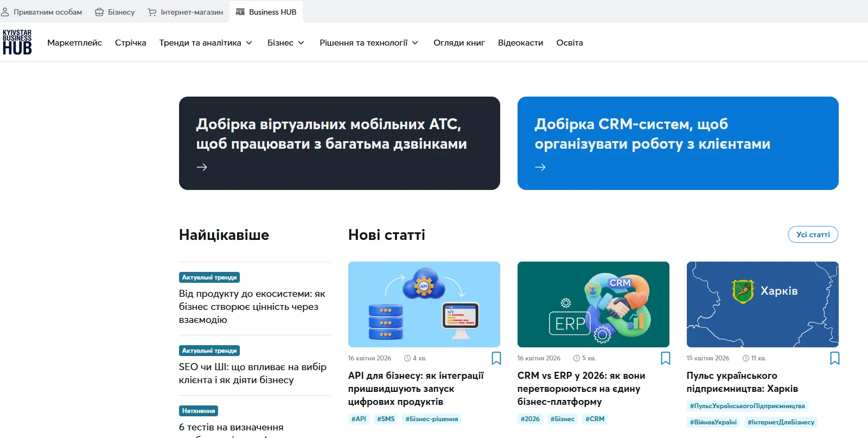The width and height of the screenshot is (868, 438).
Task: Click arrow icon on virtual ATC card
Action: 202,167
